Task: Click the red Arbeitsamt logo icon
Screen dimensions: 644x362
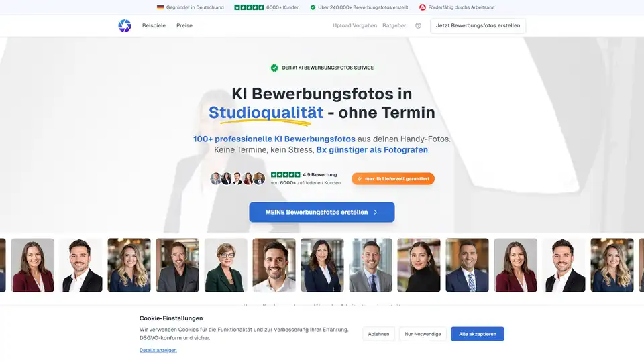Action: click(422, 7)
